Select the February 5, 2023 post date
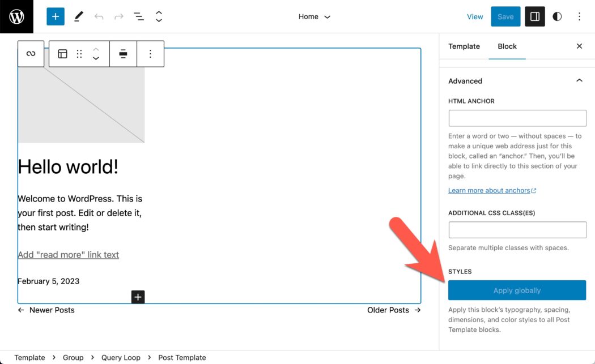 49,281
